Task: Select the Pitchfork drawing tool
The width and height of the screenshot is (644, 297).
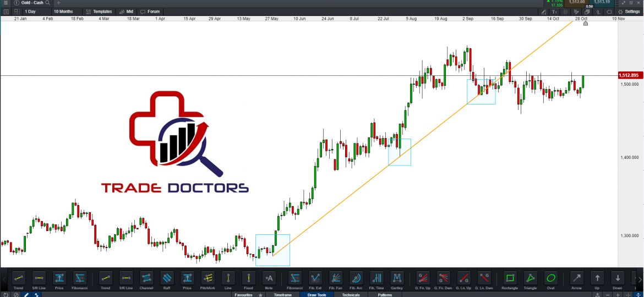Action: (208, 278)
